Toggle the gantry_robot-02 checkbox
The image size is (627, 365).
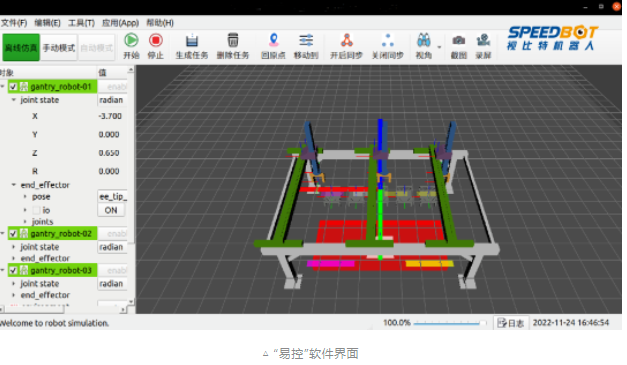(13, 233)
